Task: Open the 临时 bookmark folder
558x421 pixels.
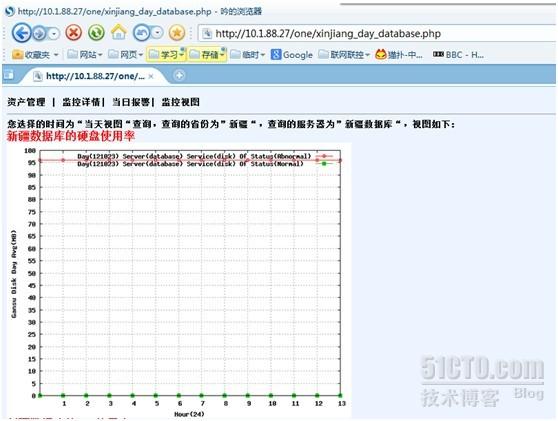Action: [x=248, y=55]
